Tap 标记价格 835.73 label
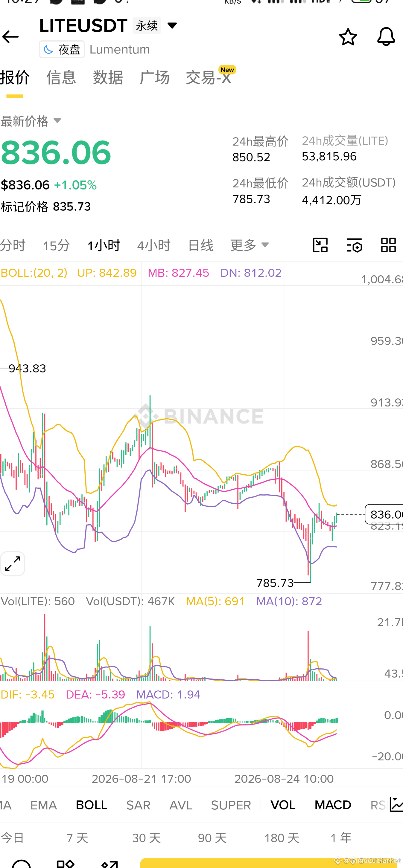 [46, 207]
